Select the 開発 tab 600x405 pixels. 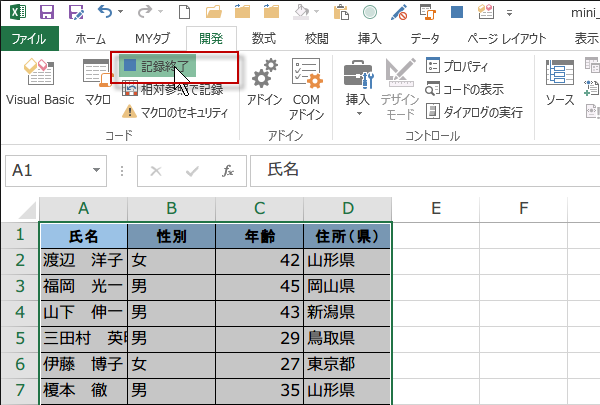pyautogui.click(x=211, y=39)
